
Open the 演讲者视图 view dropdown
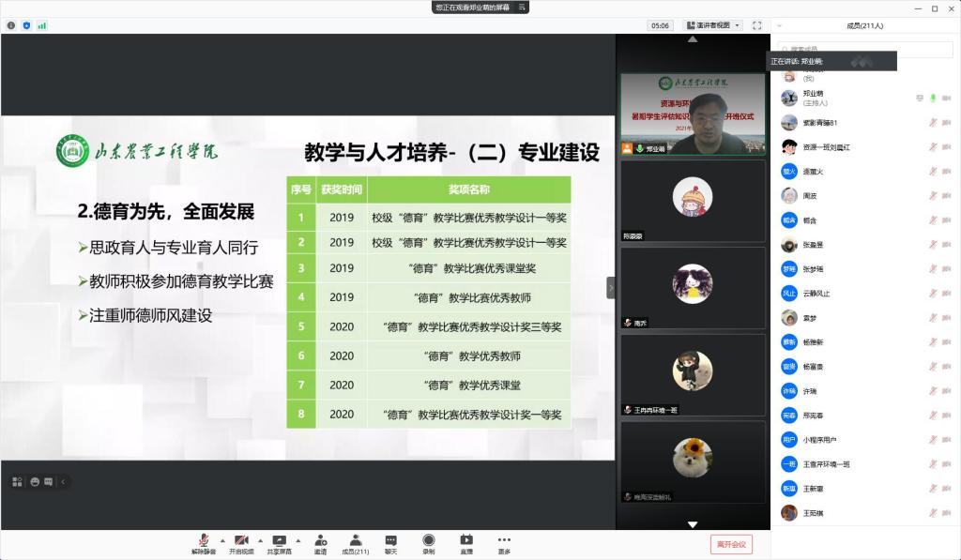712,25
